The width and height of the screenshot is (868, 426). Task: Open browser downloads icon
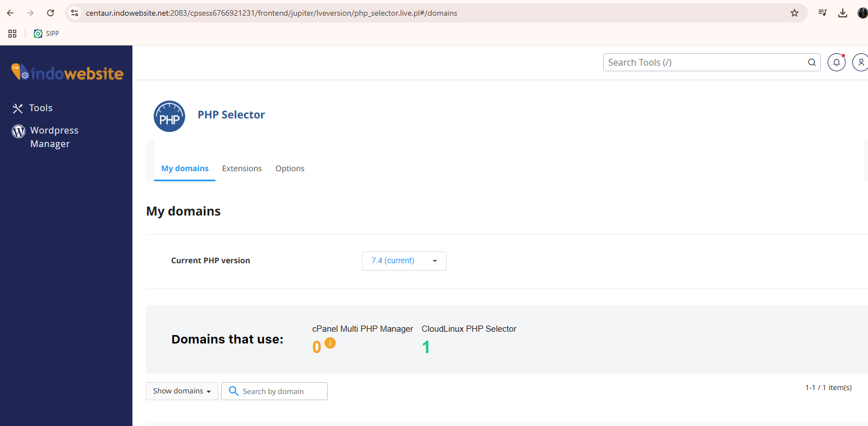click(x=842, y=13)
